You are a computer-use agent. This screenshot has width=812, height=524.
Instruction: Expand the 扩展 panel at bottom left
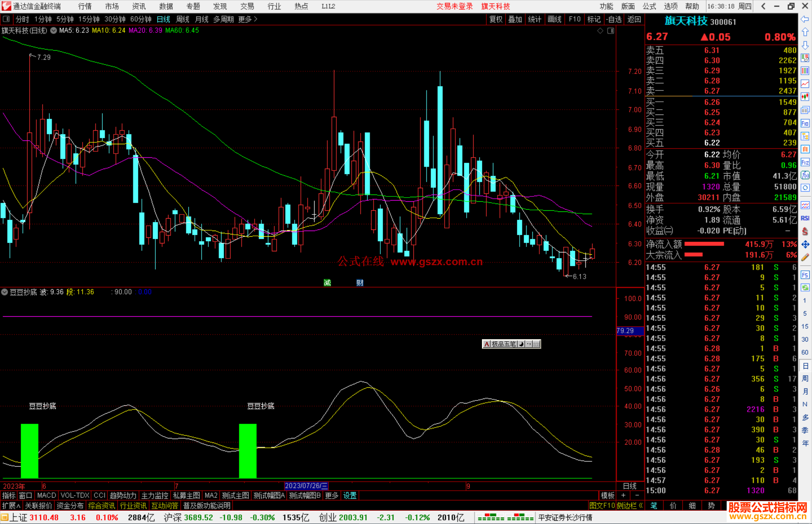[11, 506]
